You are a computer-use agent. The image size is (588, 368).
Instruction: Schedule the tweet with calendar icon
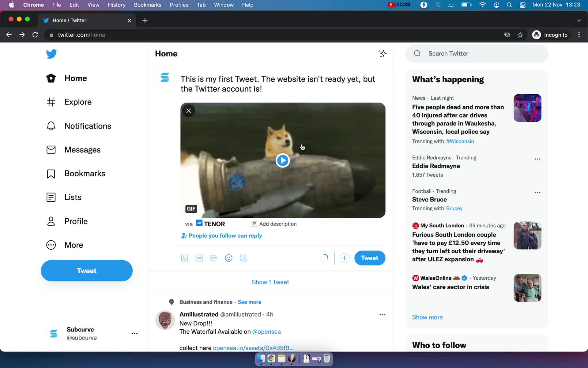[243, 258]
